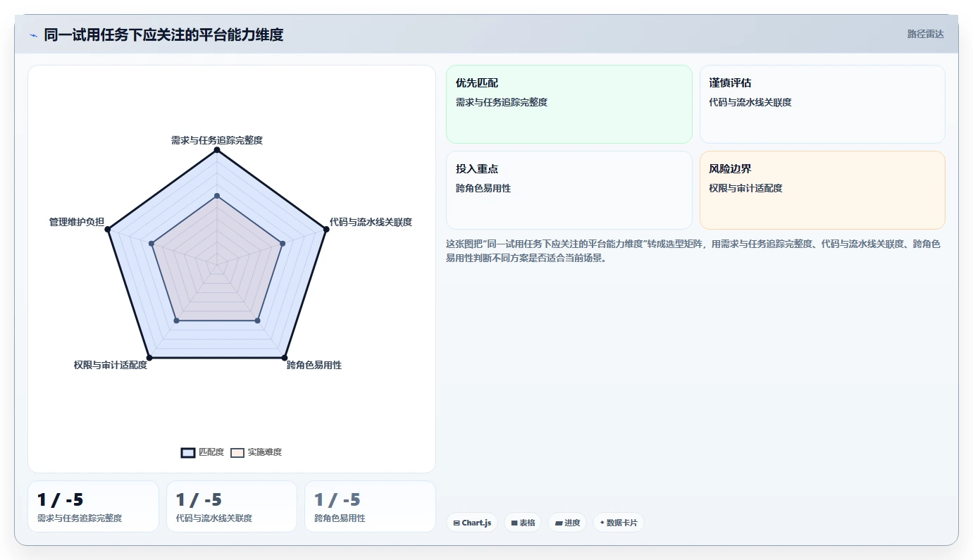Click the Chart.js tag icon
This screenshot has width=973, height=560.
point(457,523)
